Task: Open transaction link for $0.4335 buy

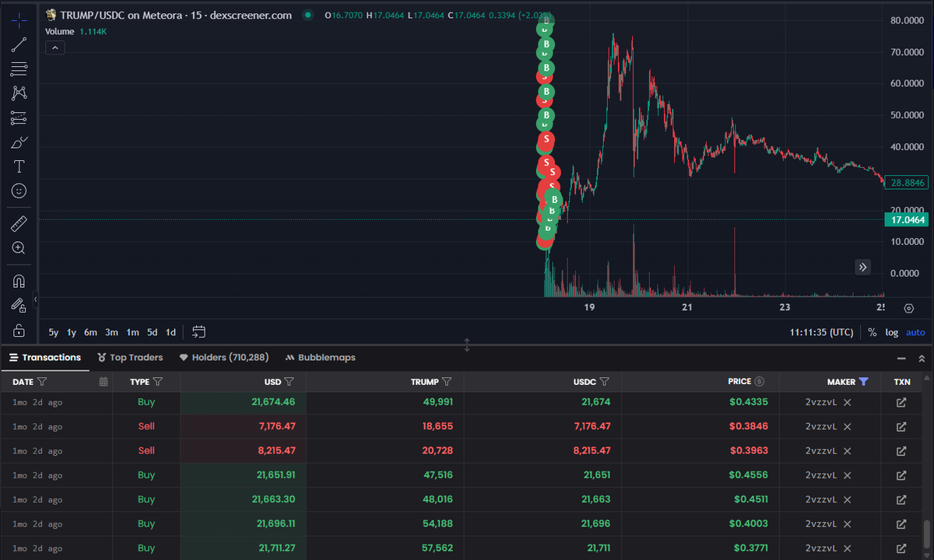Action: coord(901,402)
